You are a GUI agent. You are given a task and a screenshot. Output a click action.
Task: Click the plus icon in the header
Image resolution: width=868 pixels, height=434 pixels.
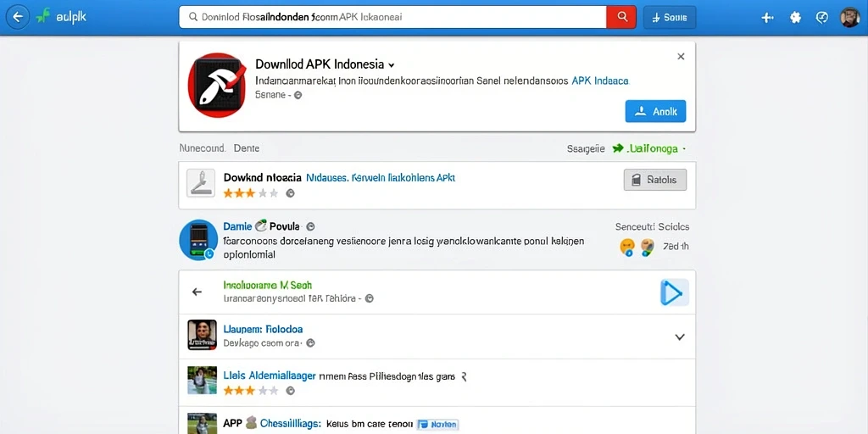tap(767, 18)
